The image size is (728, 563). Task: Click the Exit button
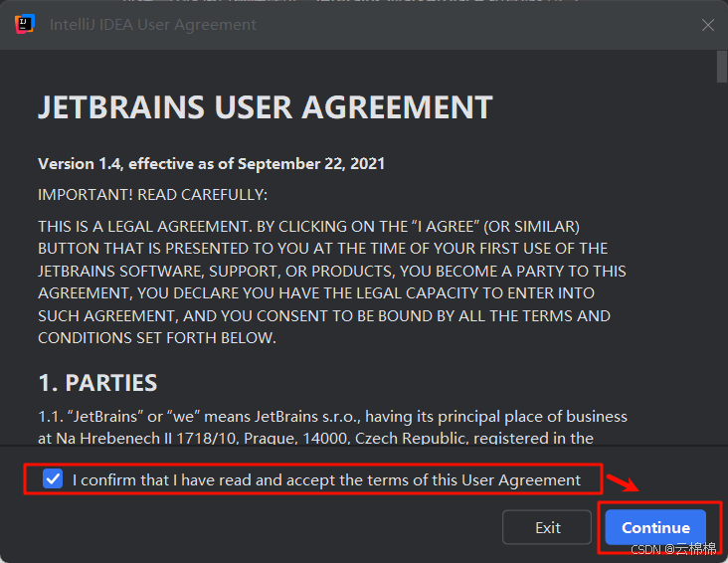[x=547, y=528]
